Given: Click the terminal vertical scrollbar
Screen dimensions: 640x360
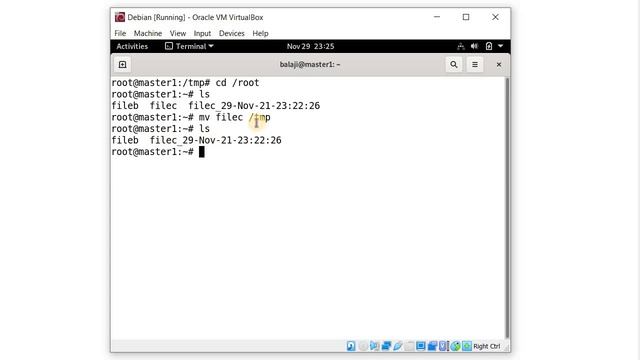Looking at the screenshot, I should click(507, 208).
